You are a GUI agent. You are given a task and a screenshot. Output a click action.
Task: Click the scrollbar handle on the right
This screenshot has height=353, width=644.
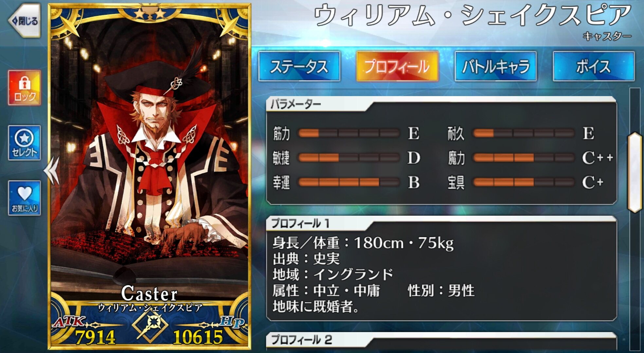[635, 172]
